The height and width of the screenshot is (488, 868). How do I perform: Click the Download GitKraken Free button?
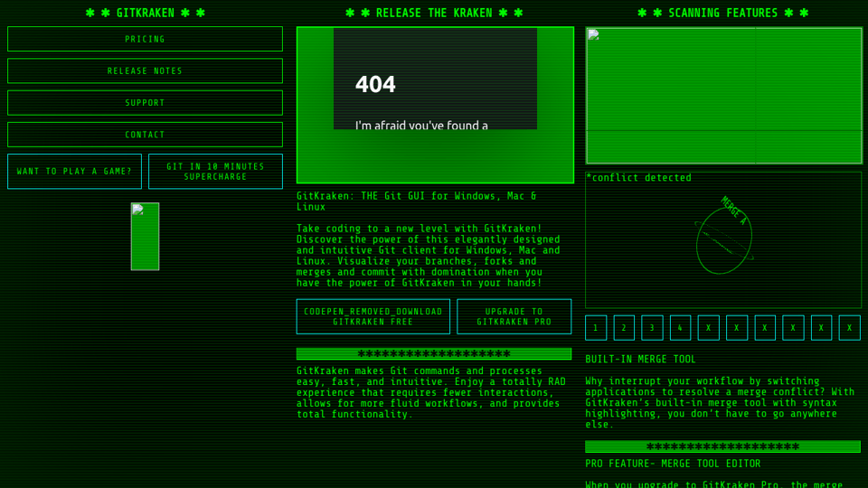pos(373,316)
